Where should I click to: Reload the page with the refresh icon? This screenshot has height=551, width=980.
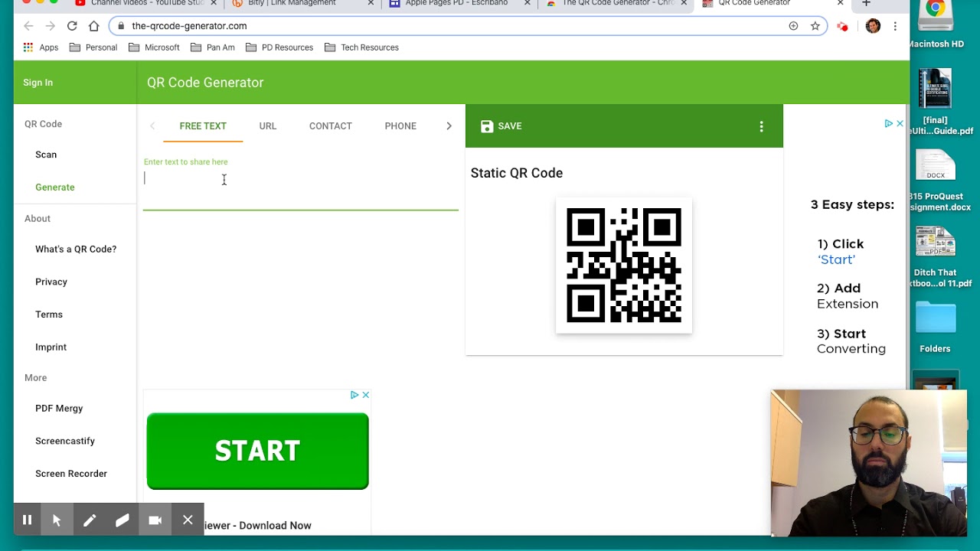[72, 26]
